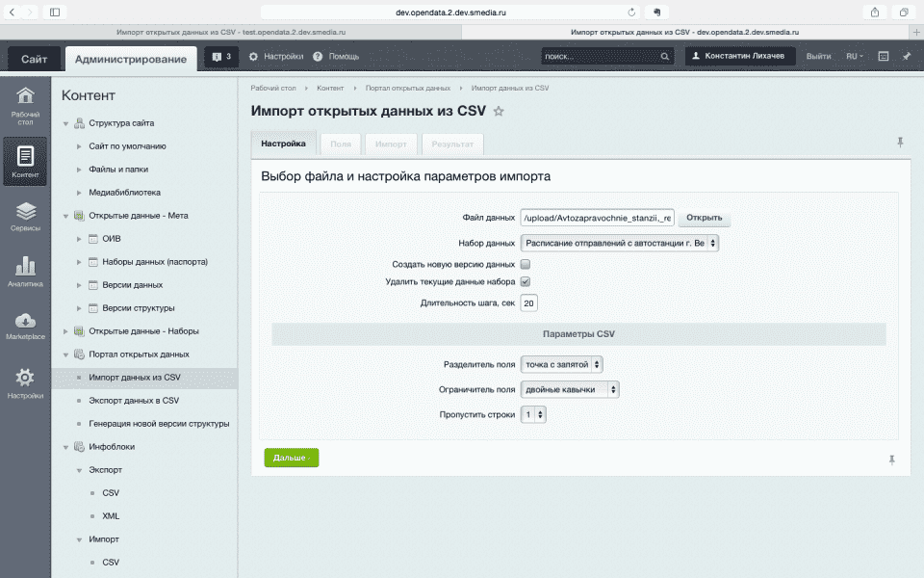Open the Набор данных dropdown
924x578 pixels.
click(x=619, y=243)
